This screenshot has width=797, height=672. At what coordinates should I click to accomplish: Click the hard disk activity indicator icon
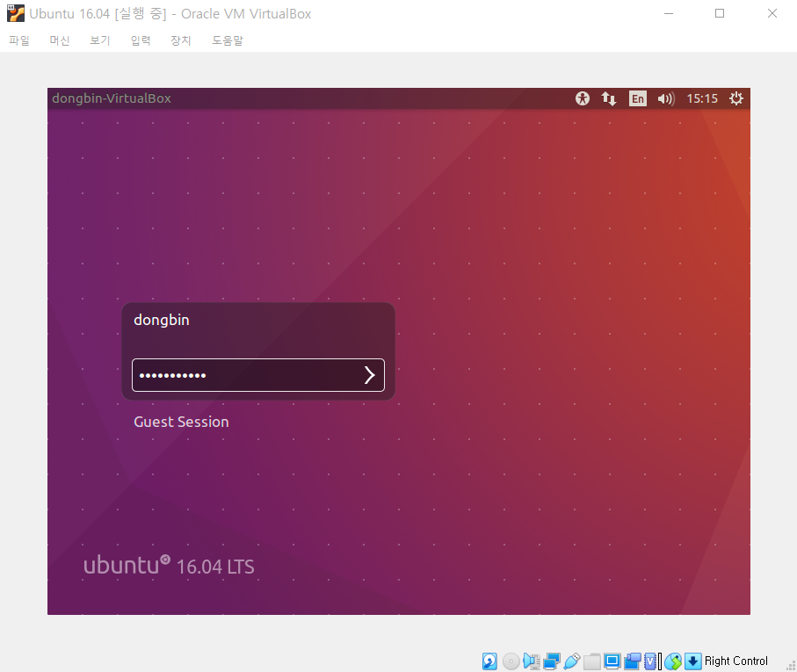coord(489,661)
